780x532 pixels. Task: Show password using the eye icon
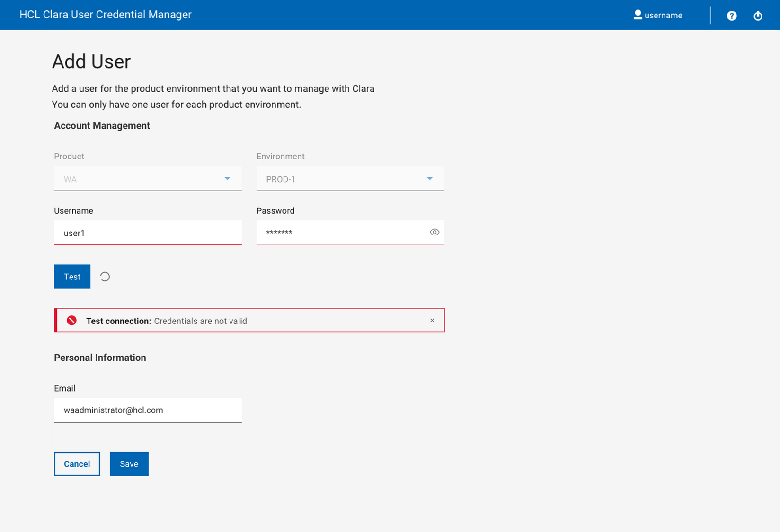click(x=434, y=232)
